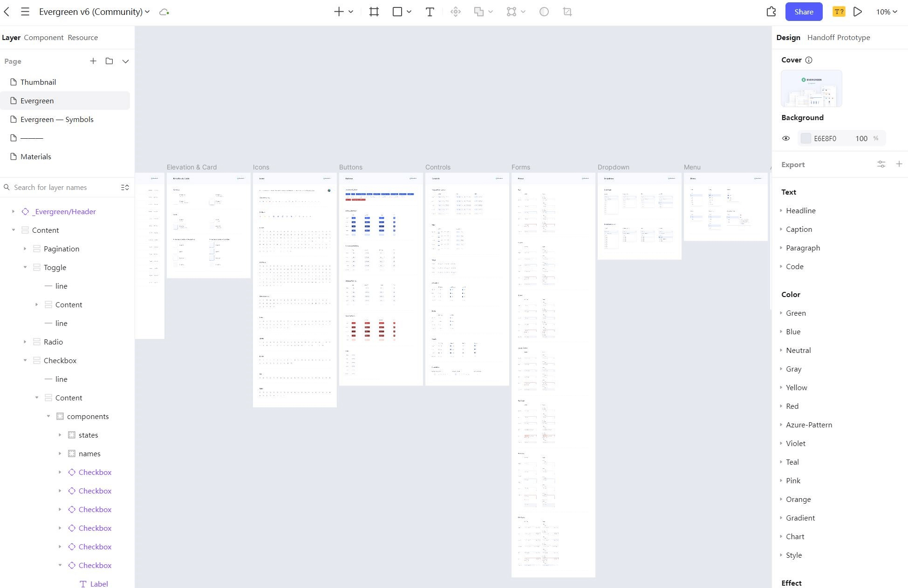This screenshot has width=908, height=588.
Task: Click the background opacity value 100
Action: [861, 138]
